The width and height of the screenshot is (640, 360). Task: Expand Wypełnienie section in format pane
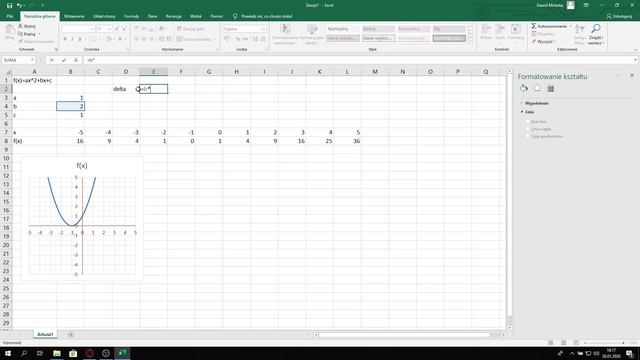pyautogui.click(x=522, y=103)
